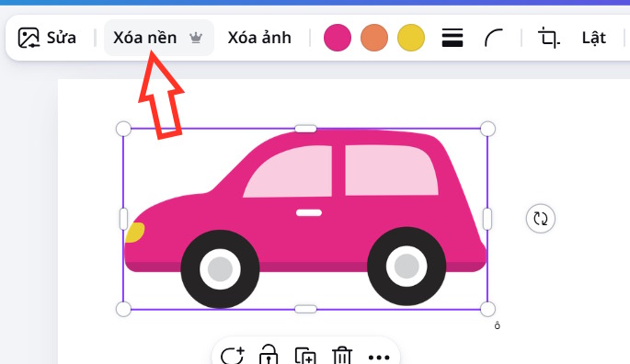Viewport: 630px width, 364px height.
Task: Click the right-middle edge selection handle
Action: (487, 219)
